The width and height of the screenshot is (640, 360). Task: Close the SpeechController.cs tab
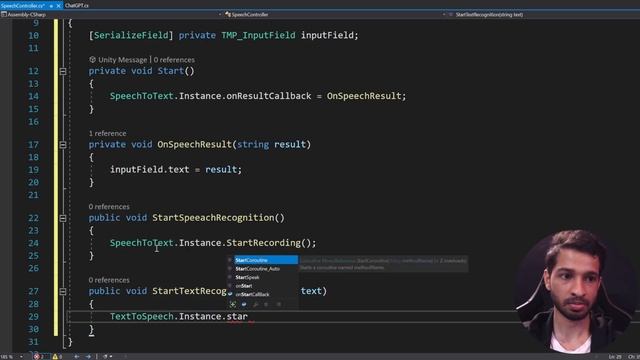point(58,6)
